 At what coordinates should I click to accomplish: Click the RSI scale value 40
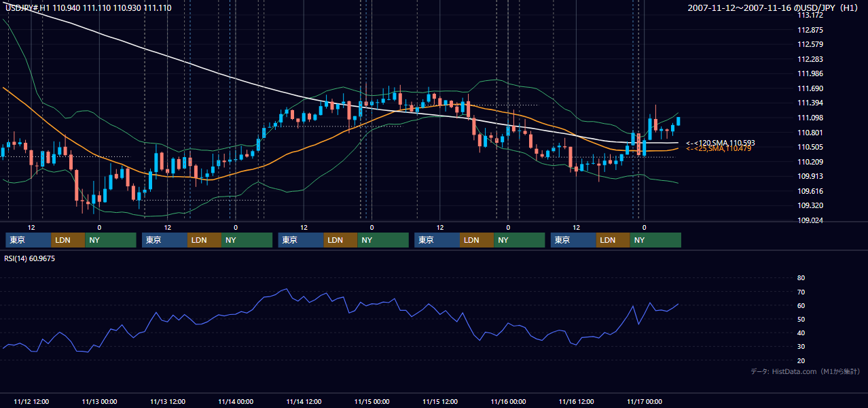coord(801,333)
